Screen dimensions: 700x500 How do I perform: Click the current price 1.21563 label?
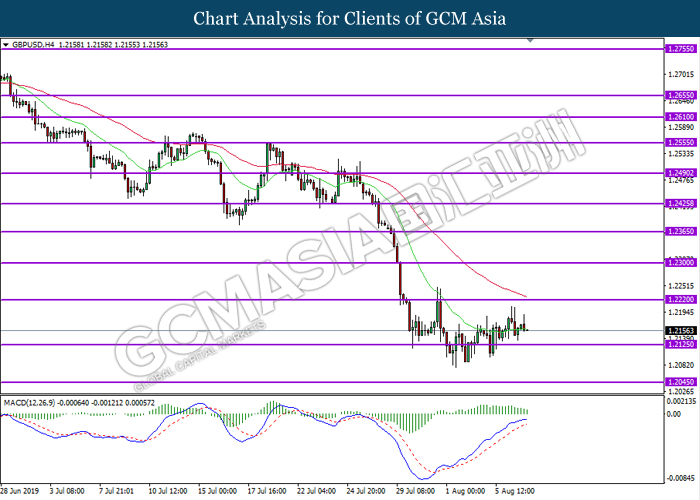coord(681,331)
